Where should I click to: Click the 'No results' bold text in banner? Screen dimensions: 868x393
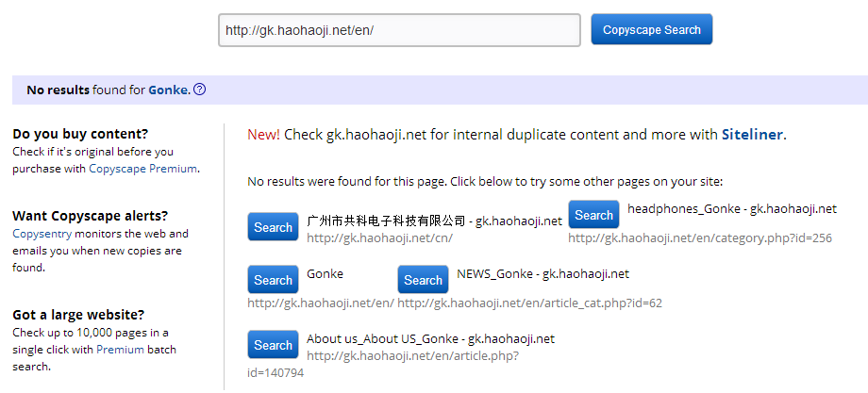click(58, 90)
